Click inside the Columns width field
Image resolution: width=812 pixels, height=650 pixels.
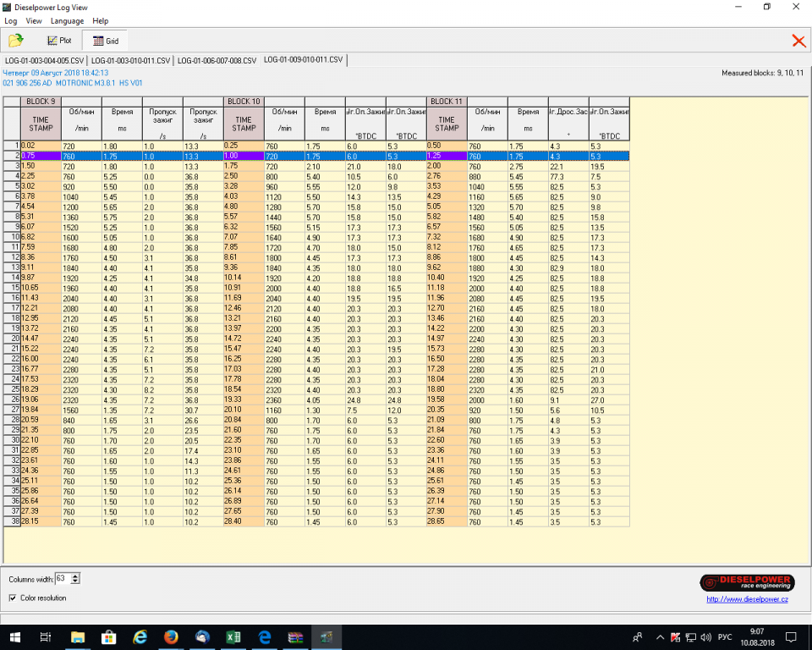tap(63, 579)
